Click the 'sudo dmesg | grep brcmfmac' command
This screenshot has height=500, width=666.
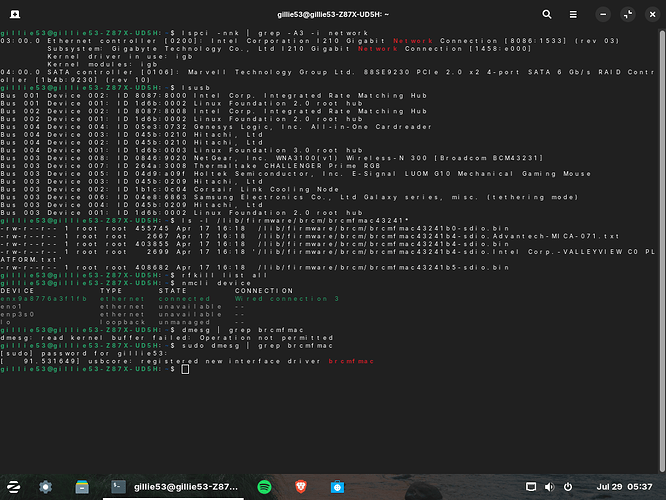click(257, 345)
